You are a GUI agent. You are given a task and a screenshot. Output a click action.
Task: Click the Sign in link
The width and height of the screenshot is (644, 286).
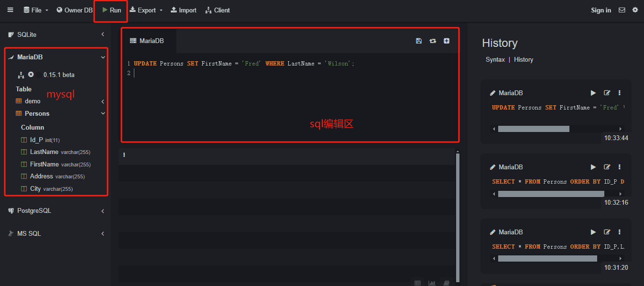coord(601,10)
